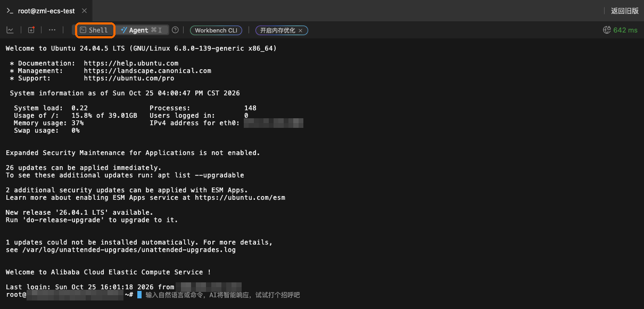Click 返回旧版 to return to old version

click(624, 11)
